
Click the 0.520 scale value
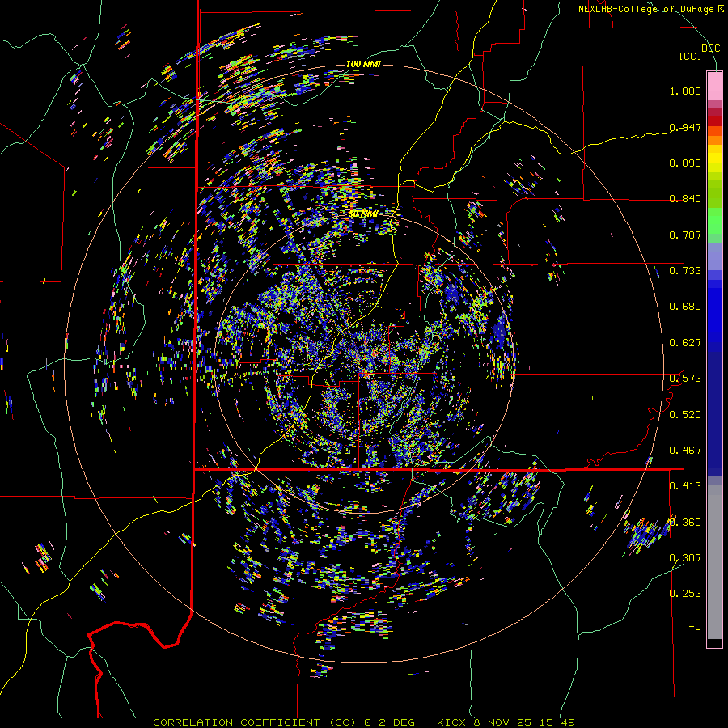tap(685, 414)
